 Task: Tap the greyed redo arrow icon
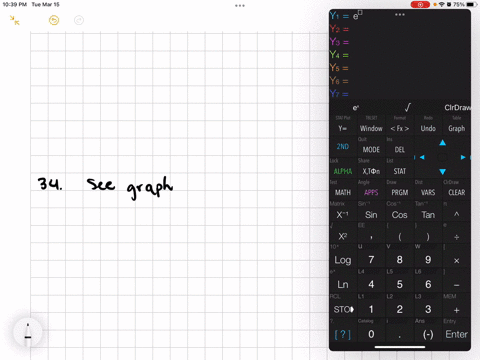(79, 20)
